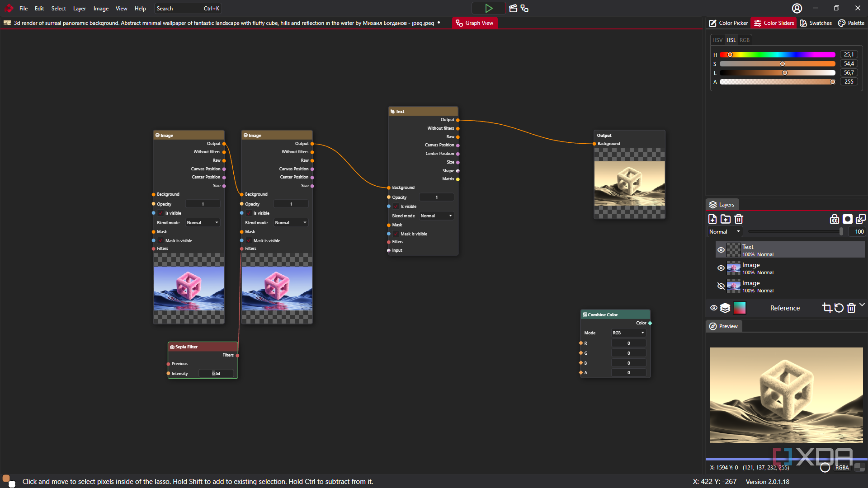Click the Hue slider
This screenshot has height=488, width=868.
tap(778, 55)
